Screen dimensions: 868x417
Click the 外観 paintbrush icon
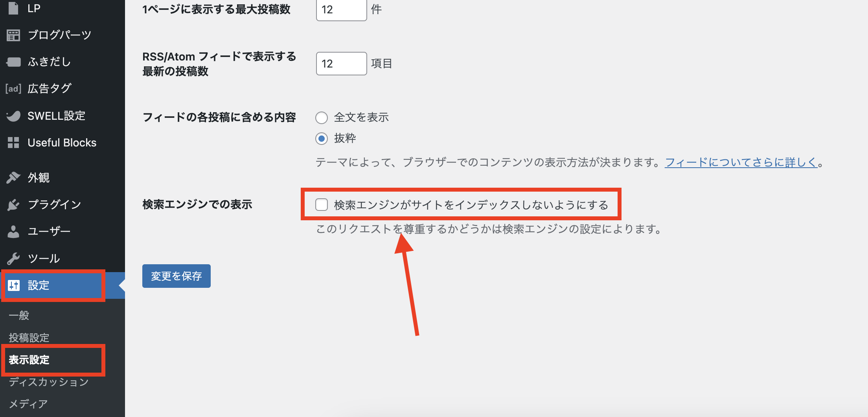tap(13, 177)
